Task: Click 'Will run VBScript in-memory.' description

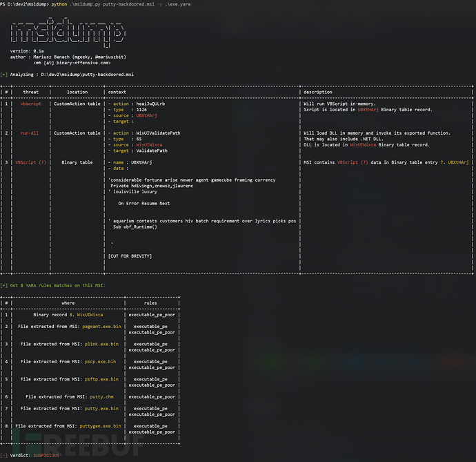Action: 339,104
